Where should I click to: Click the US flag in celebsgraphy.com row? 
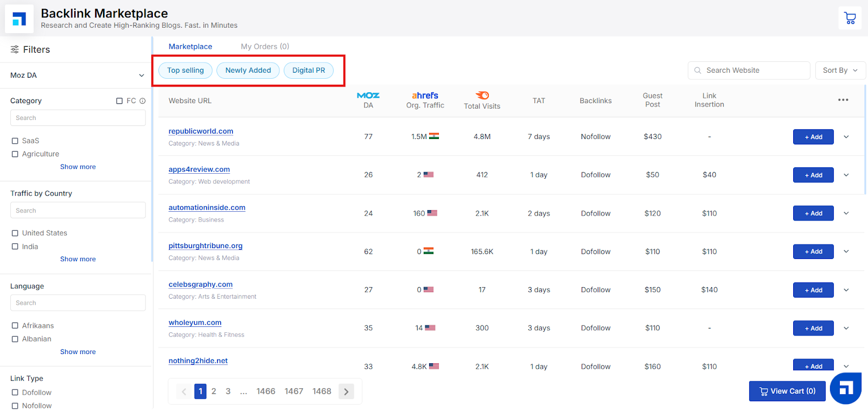[x=429, y=289]
